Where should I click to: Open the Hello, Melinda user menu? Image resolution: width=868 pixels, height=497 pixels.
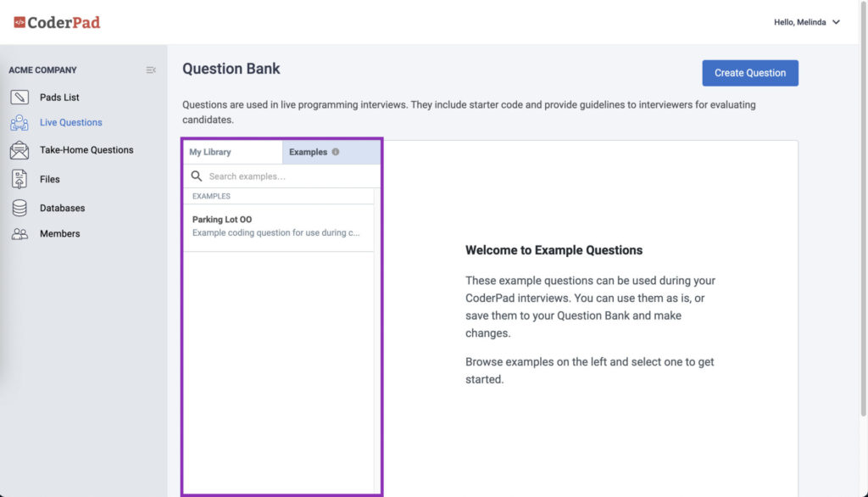click(x=807, y=22)
